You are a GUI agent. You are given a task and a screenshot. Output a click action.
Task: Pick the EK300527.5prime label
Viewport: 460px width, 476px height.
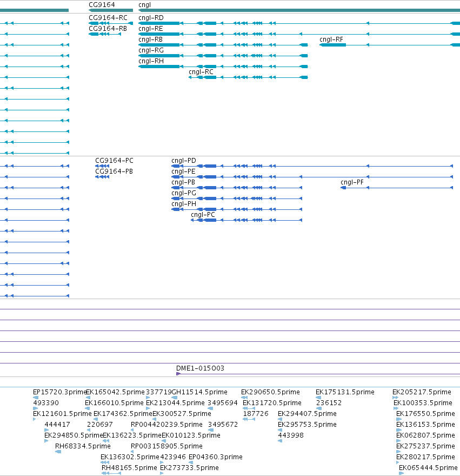182,413
